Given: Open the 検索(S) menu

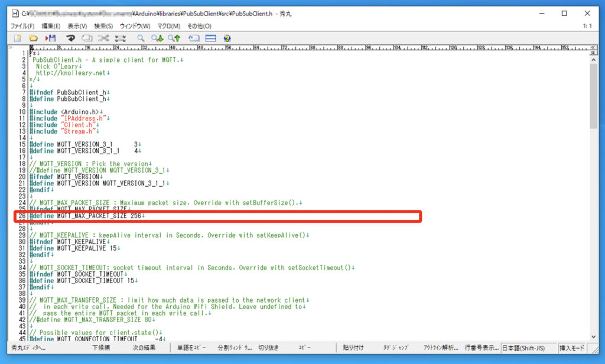Looking at the screenshot, I should (103, 26).
